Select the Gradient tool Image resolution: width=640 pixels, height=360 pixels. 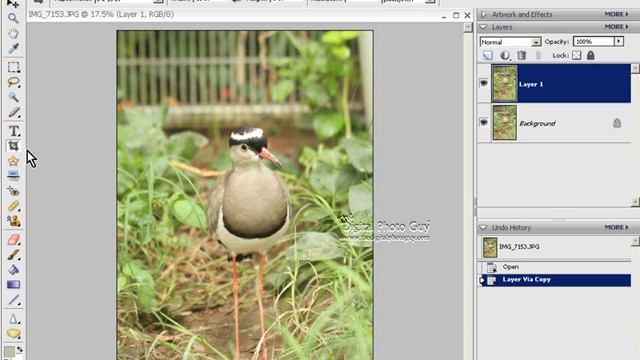point(13,284)
